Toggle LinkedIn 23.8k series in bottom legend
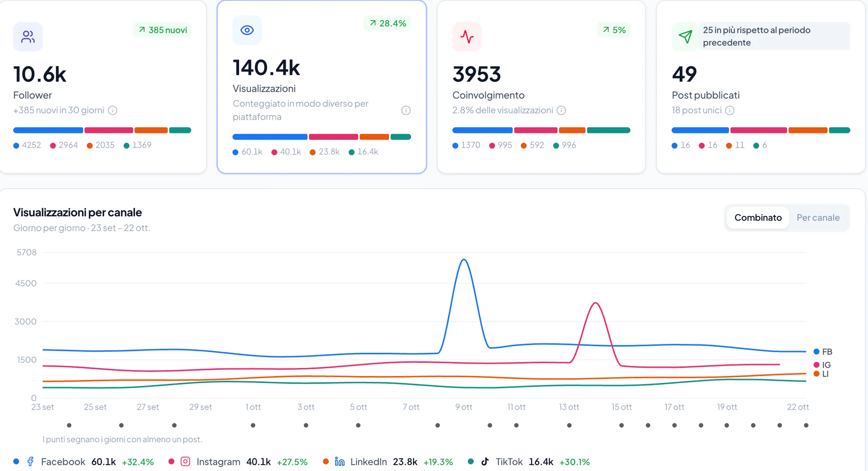The image size is (868, 471). tap(388, 462)
